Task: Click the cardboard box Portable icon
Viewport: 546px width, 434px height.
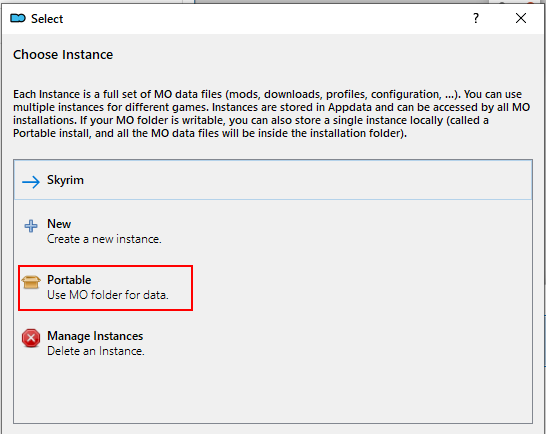Action: [31, 282]
